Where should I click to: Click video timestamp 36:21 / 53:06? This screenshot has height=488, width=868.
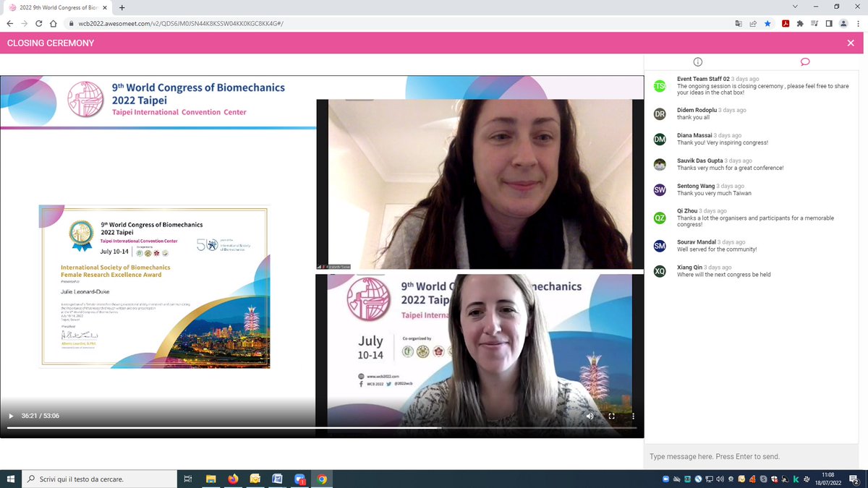click(41, 416)
